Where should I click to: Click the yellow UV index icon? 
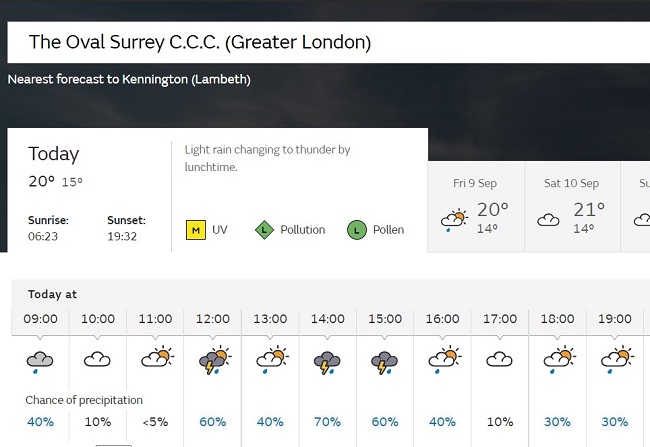[x=196, y=230]
